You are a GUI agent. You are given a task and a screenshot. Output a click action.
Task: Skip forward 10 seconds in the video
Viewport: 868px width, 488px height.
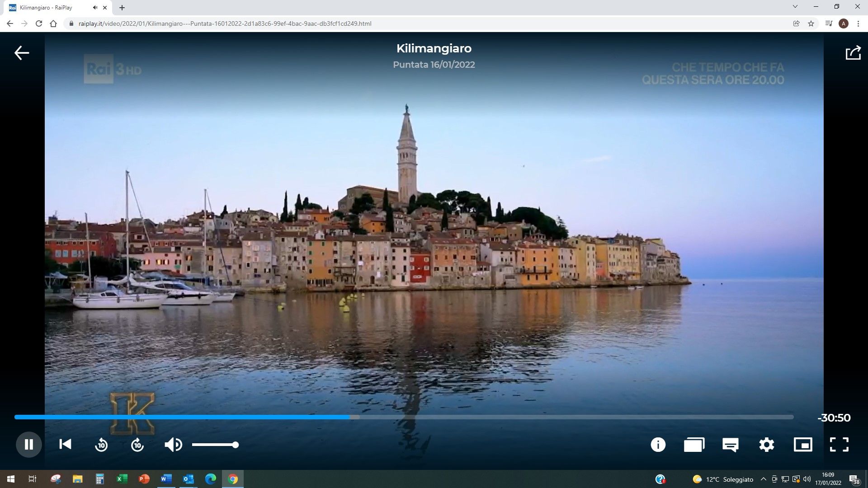pos(137,445)
